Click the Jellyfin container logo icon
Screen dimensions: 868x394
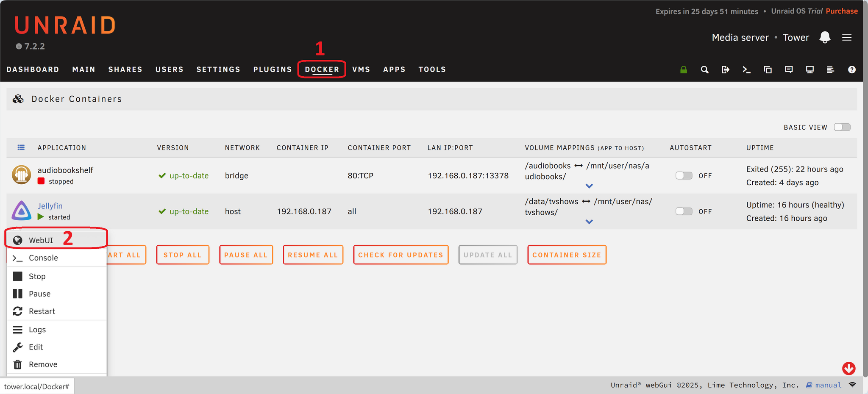(21, 211)
